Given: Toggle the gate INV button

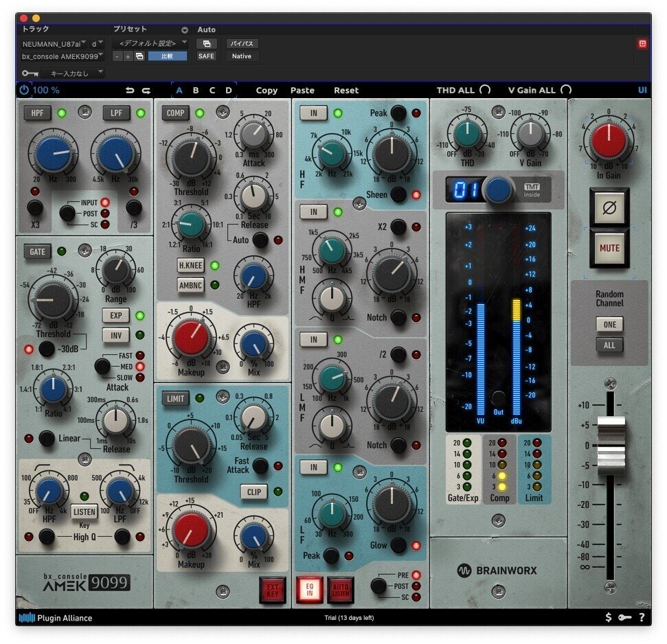Looking at the screenshot, I should click(116, 336).
